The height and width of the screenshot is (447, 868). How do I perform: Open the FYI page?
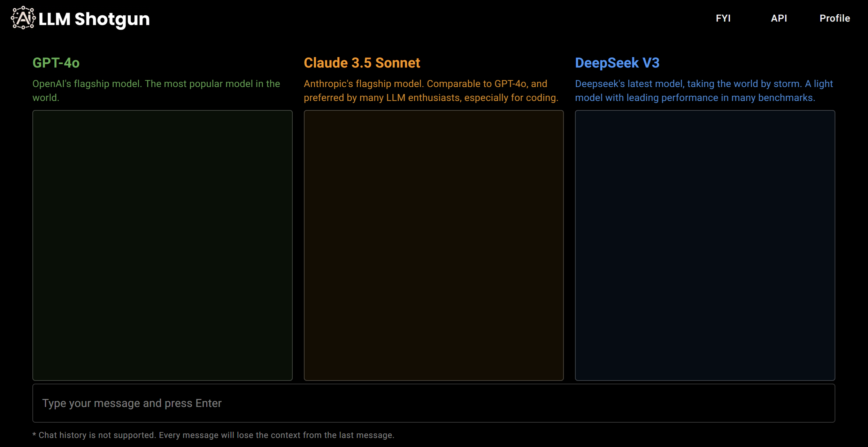click(x=723, y=18)
